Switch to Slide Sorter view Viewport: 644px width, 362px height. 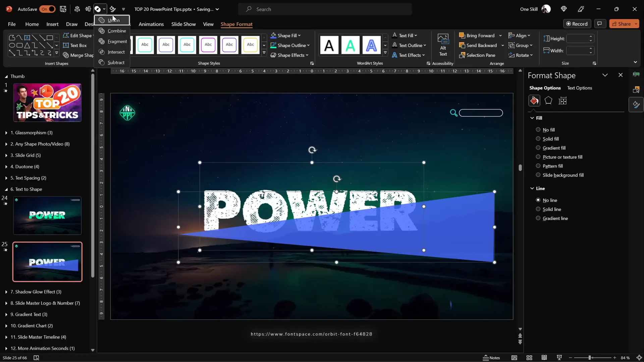click(529, 358)
